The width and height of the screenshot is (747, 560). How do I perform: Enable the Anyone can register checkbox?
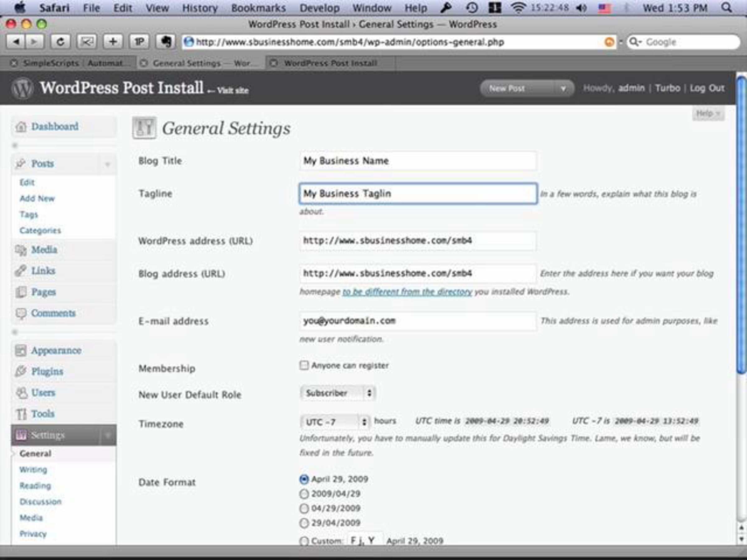[x=304, y=365]
